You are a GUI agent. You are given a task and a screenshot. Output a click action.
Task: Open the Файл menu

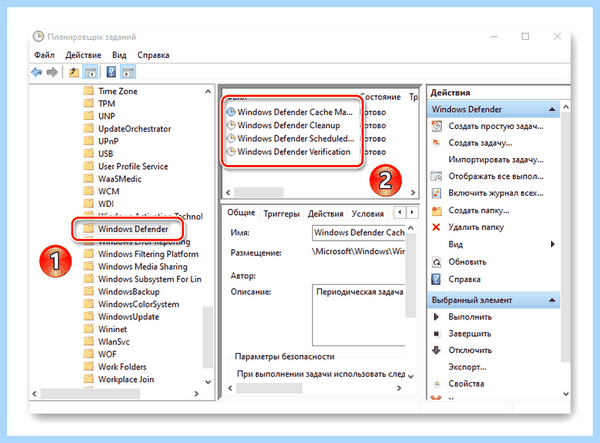[44, 55]
